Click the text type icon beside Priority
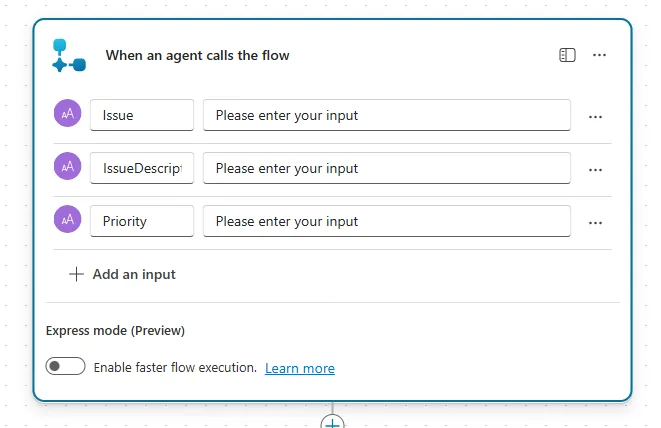The width and height of the screenshot is (661, 428). pos(68,221)
